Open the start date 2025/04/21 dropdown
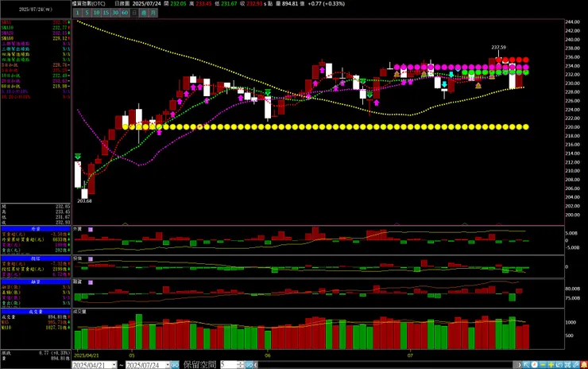This screenshot has width=588, height=369. coord(114,365)
